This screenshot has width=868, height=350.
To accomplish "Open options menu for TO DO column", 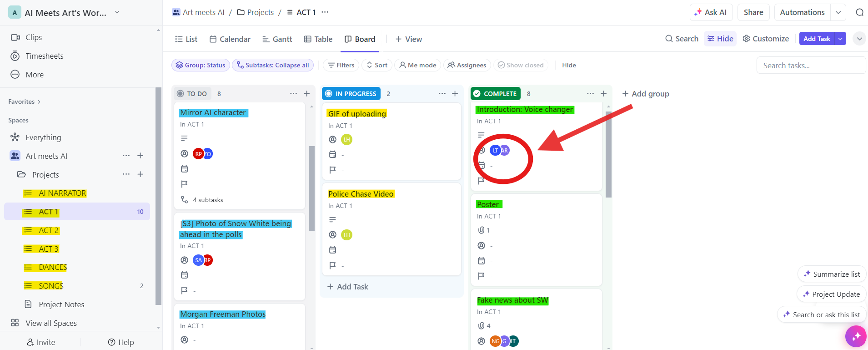I will click(x=294, y=94).
